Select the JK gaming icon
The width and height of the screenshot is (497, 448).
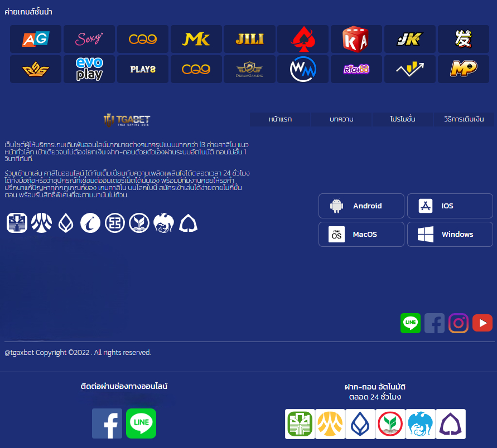click(x=410, y=39)
